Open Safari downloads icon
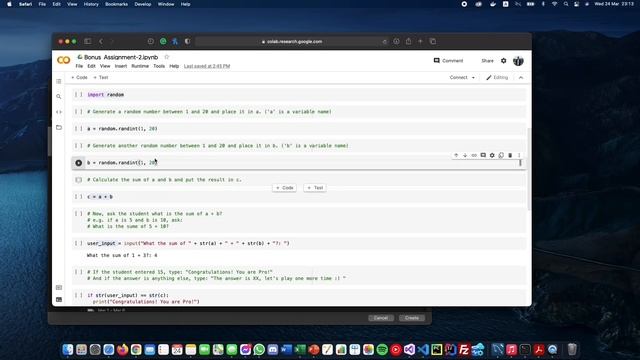The height and width of the screenshot is (360, 640). tap(396, 41)
